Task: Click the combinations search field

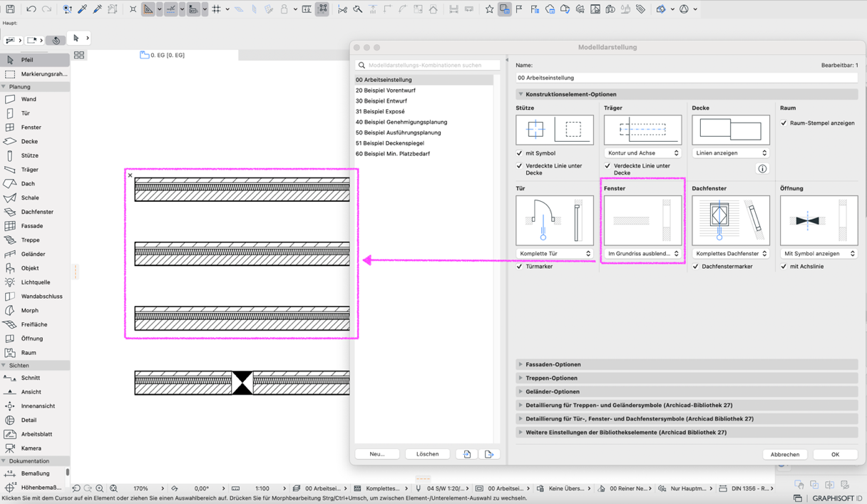Action: tap(428, 65)
